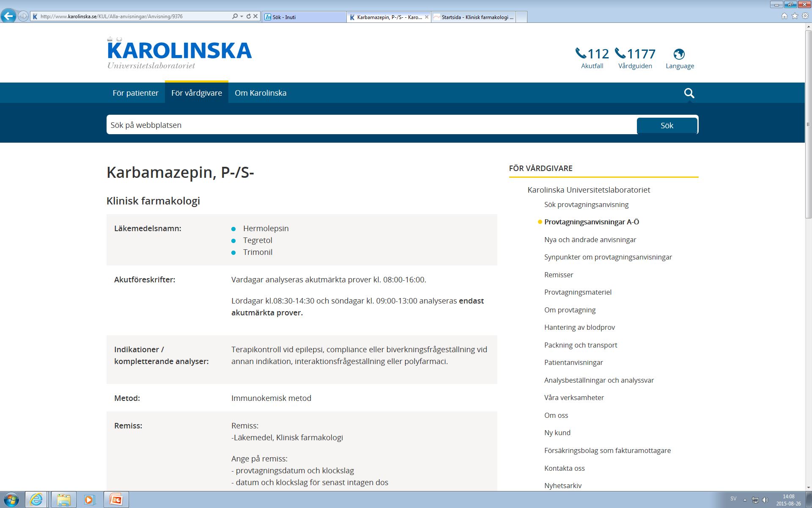The height and width of the screenshot is (508, 812).
Task: Open the För vårdgivare menu
Action: 197,93
